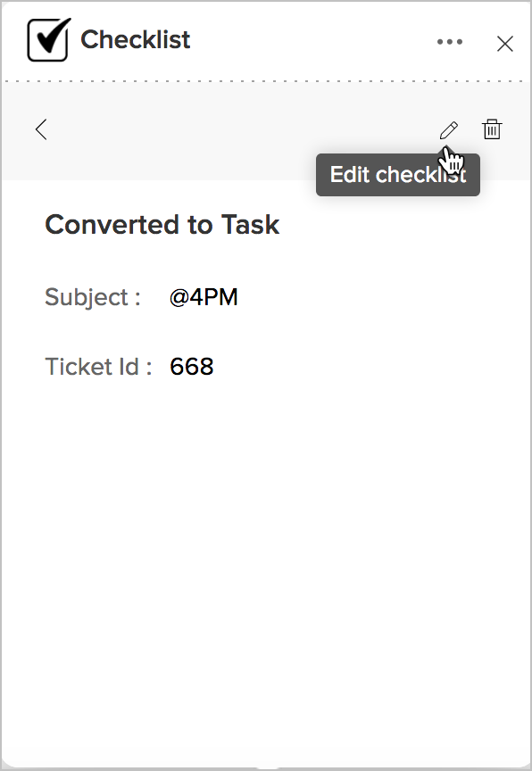The image size is (532, 771).
Task: Click the word Task in the heading
Action: pos(250,225)
